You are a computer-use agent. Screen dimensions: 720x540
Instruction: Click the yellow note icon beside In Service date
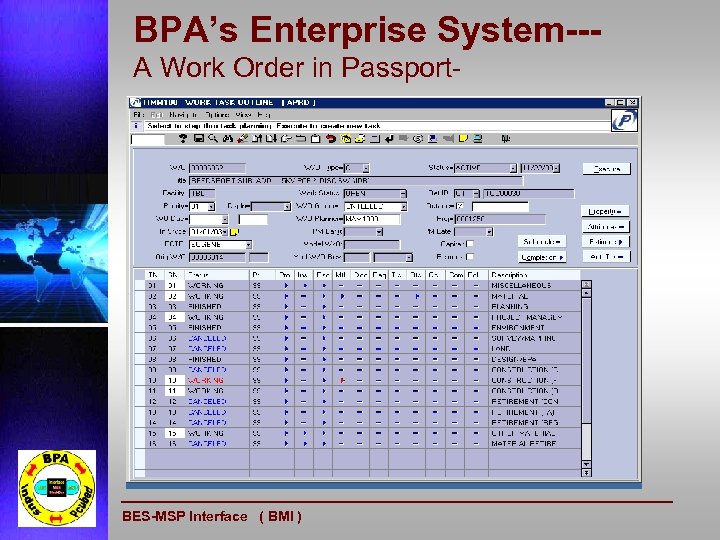[x=234, y=232]
